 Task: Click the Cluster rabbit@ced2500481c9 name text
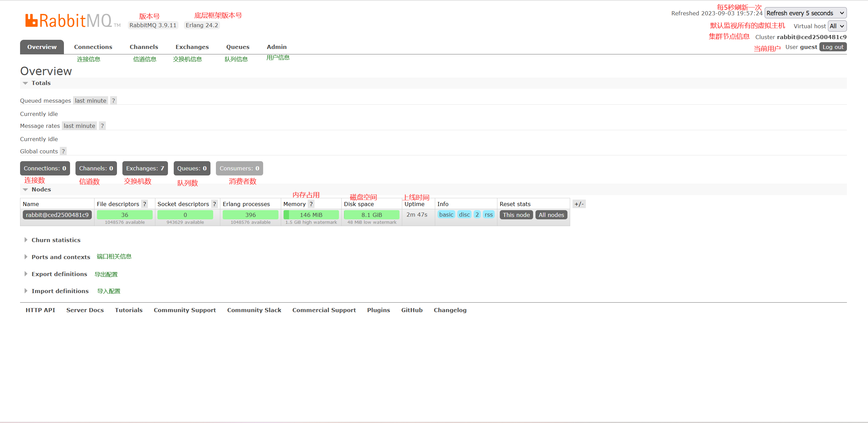(x=801, y=37)
